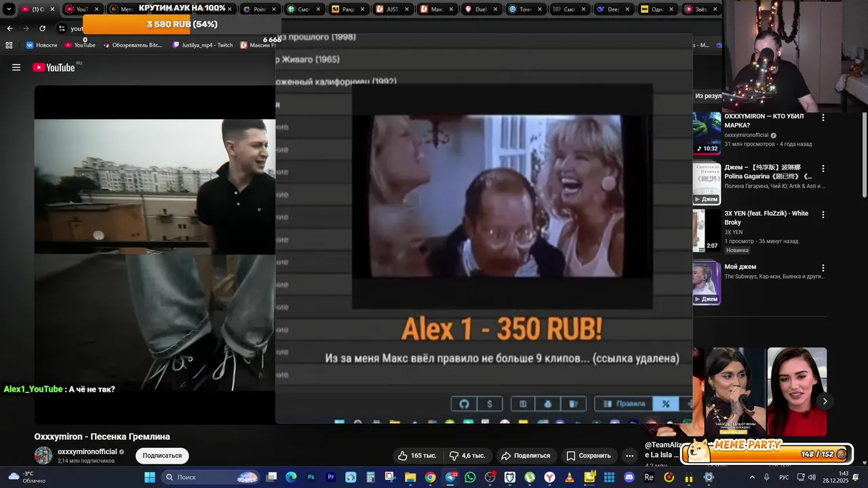This screenshot has height=488, width=868.
Task: Open menu for КТО УБИЛ МАРКА? video
Action: (x=823, y=117)
